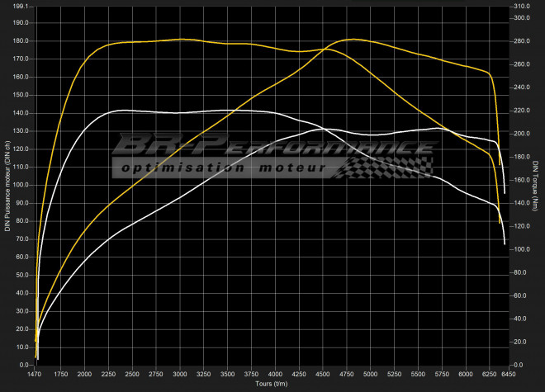The width and height of the screenshot is (545, 392).
Task: Click the checkered flag in the watermark
Action: (x=386, y=167)
